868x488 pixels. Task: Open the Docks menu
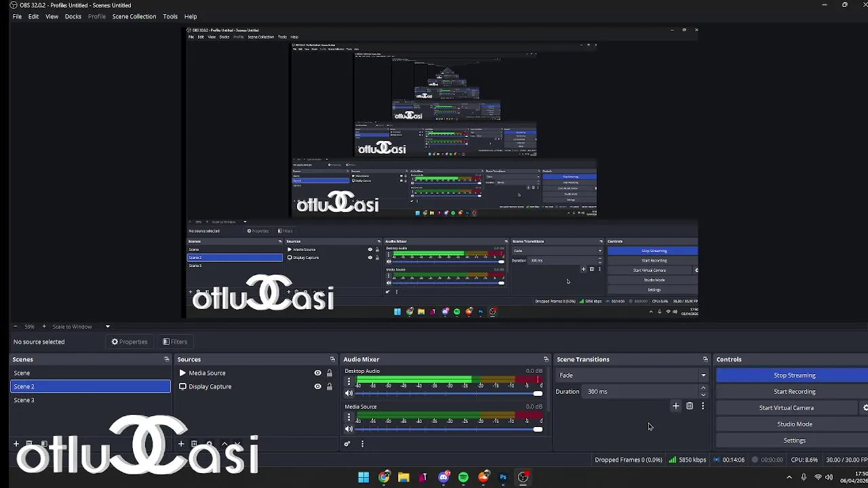[x=73, y=16]
